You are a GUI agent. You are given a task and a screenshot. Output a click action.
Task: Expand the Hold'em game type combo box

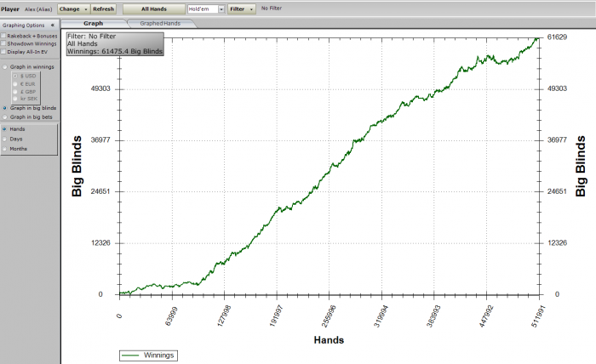click(221, 9)
